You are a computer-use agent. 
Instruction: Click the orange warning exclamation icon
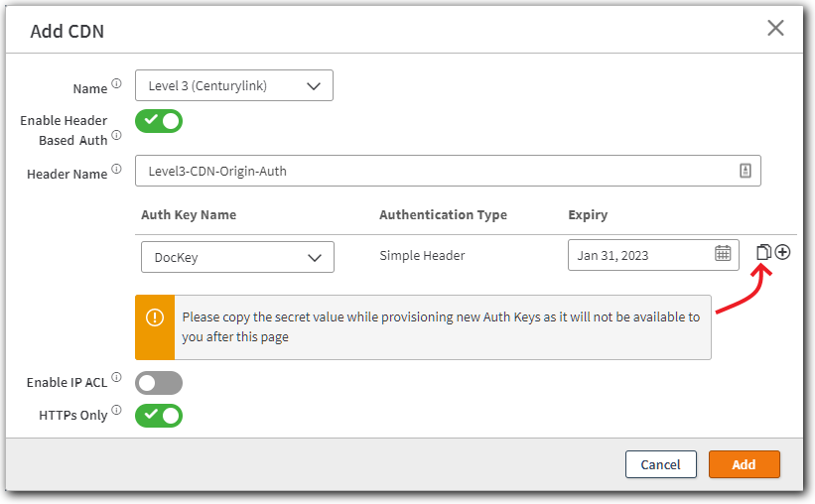pyautogui.click(x=155, y=317)
